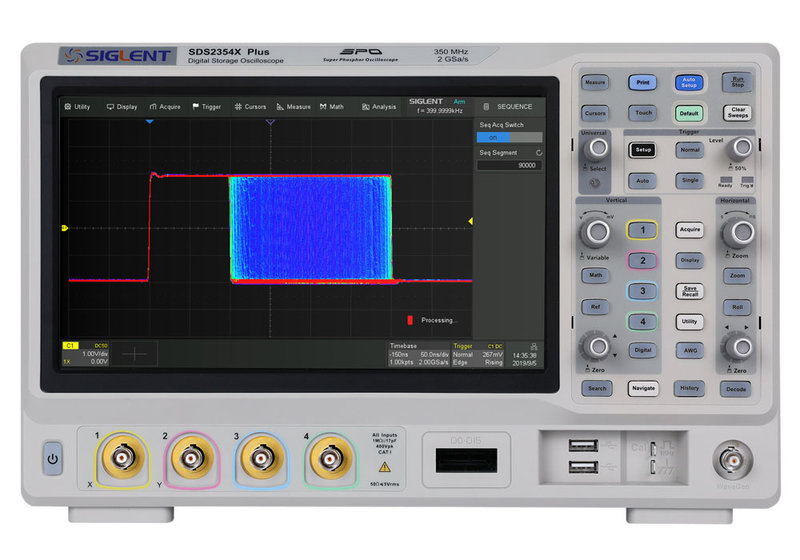Open the on-screen Measure menu
The width and height of the screenshot is (800, 560).
point(293,107)
